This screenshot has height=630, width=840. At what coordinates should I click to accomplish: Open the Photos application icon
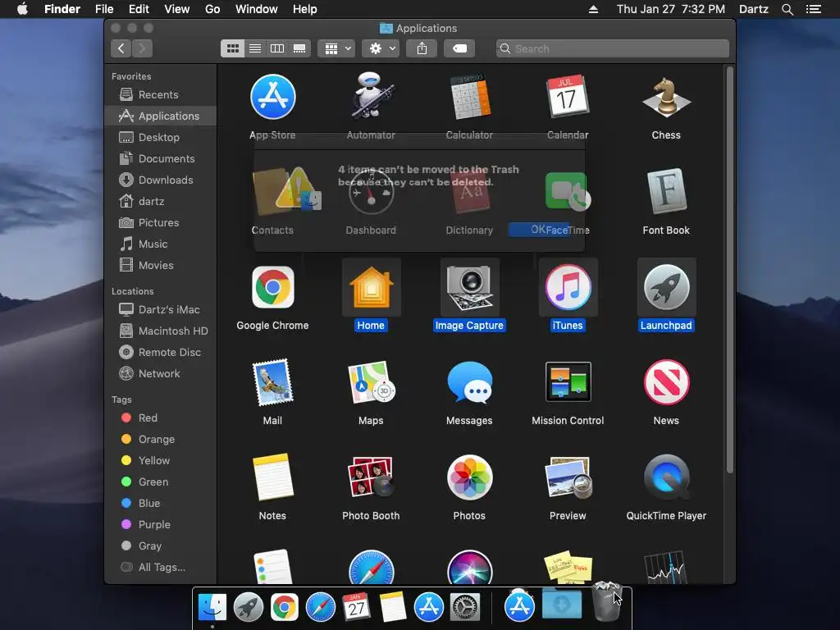469,477
